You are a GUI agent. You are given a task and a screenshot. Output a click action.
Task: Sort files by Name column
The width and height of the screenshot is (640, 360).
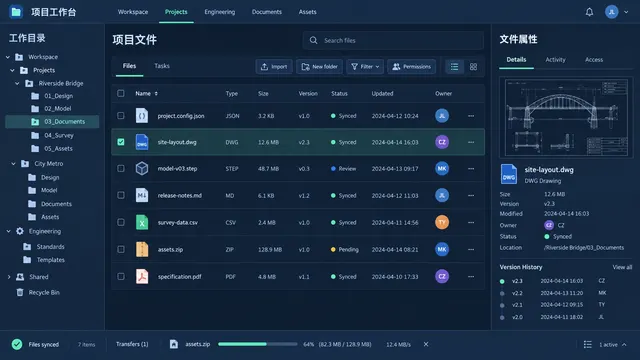(147, 93)
